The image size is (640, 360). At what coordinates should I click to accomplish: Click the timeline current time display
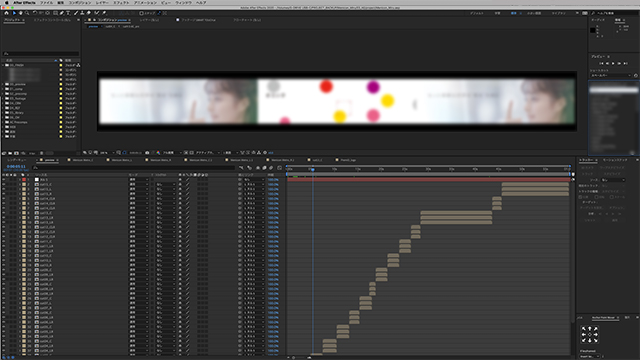click(16, 167)
